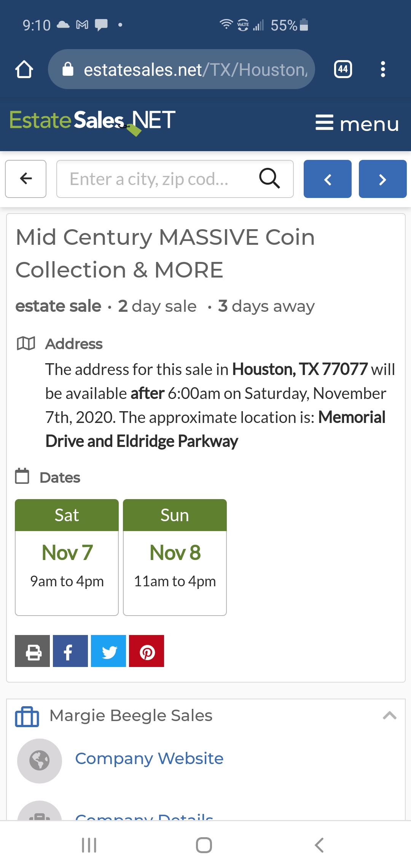Tap the browser home icon
Screen dimensions: 411x868
tap(24, 69)
